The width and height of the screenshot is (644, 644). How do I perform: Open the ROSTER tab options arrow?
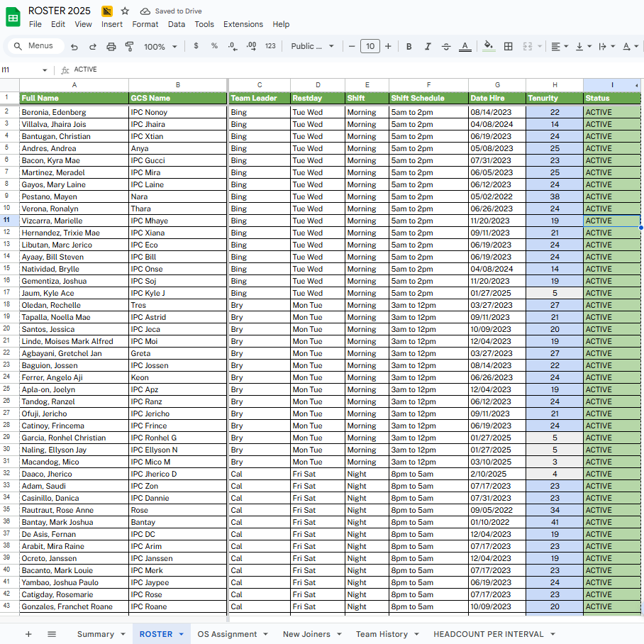[181, 635]
